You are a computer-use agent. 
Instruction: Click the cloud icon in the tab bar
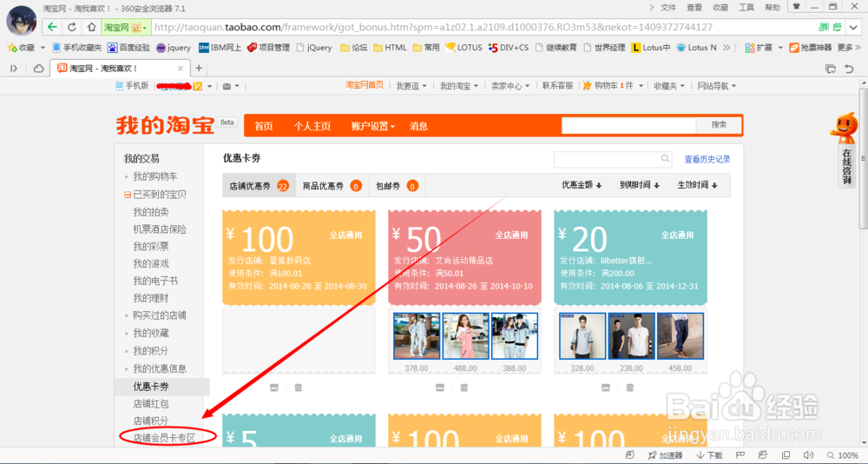pyautogui.click(x=38, y=69)
